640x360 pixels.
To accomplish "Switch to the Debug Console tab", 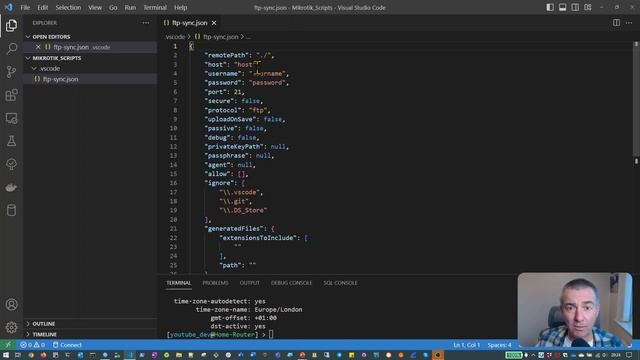I will tap(291, 283).
